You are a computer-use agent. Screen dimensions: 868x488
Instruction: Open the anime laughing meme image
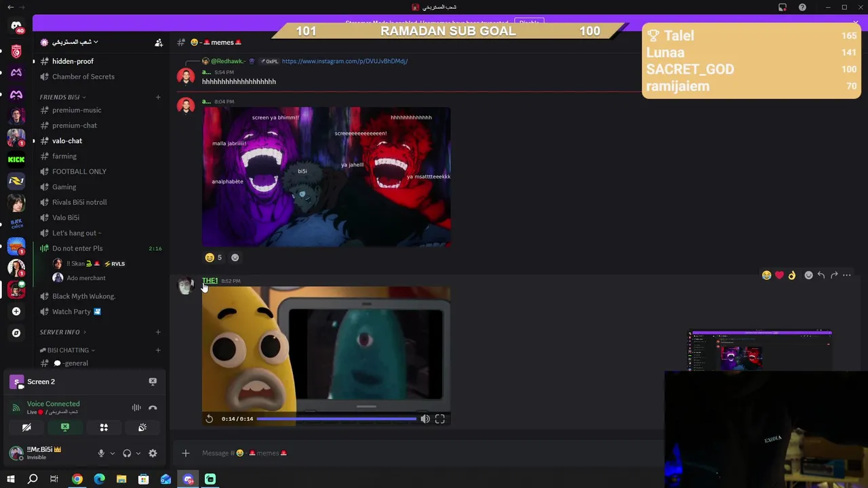(326, 176)
